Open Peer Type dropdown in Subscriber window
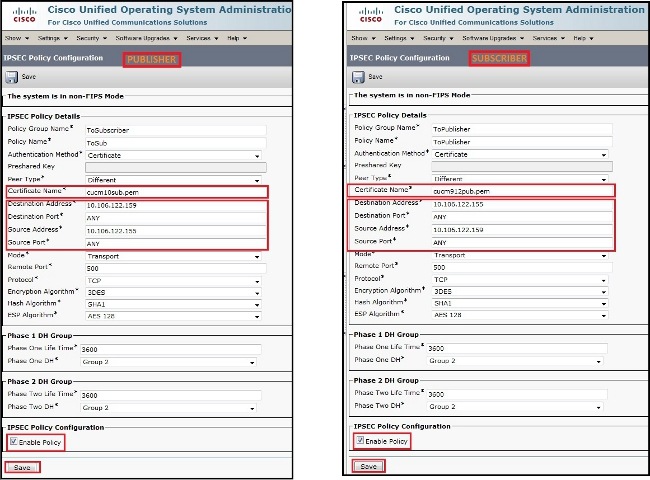The image size is (650, 480). [x=520, y=179]
